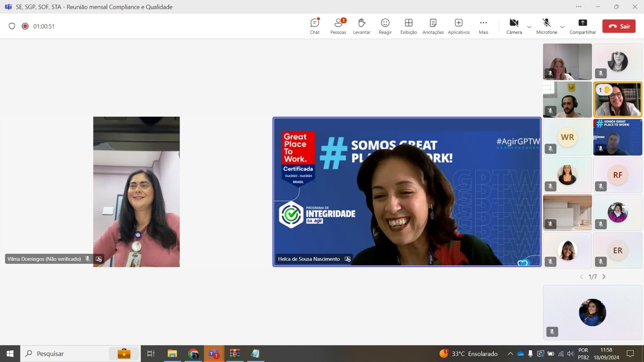Select the ER participant tile
Image resolution: width=644 pixels, height=362 pixels.
(618, 250)
